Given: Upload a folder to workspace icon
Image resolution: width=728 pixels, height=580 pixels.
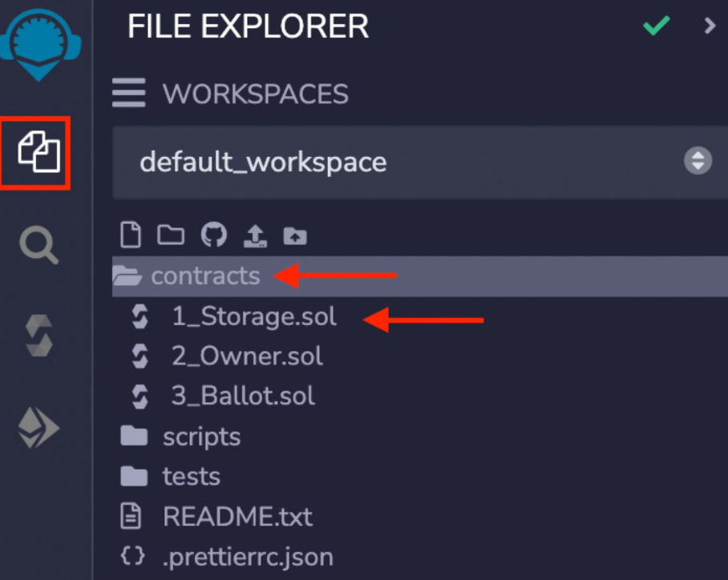Looking at the screenshot, I should (295, 236).
